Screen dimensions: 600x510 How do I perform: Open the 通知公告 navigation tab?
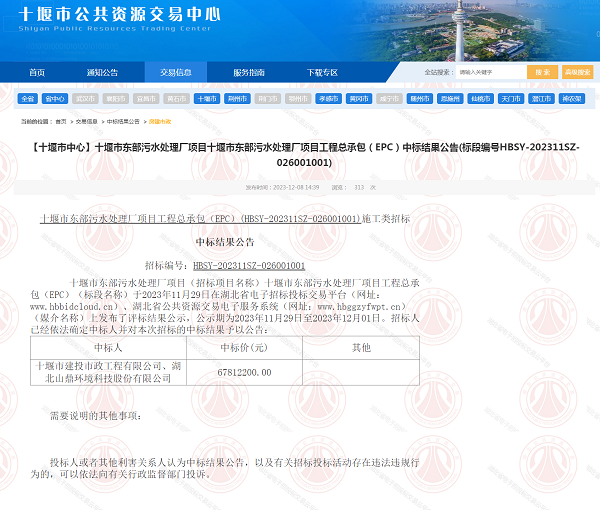point(102,73)
